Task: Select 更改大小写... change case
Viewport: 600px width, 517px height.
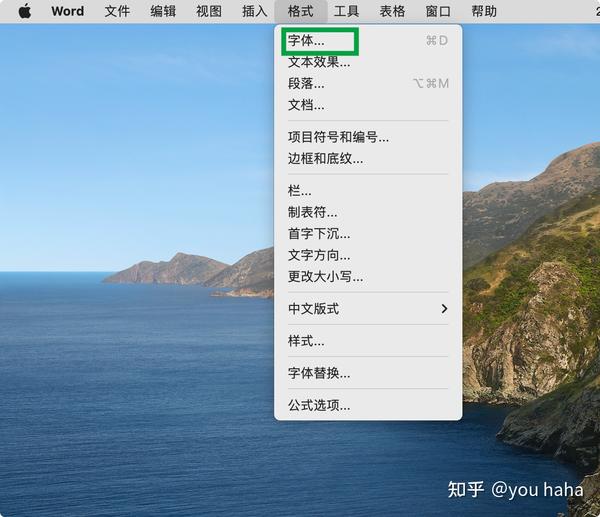Action: coord(368,276)
